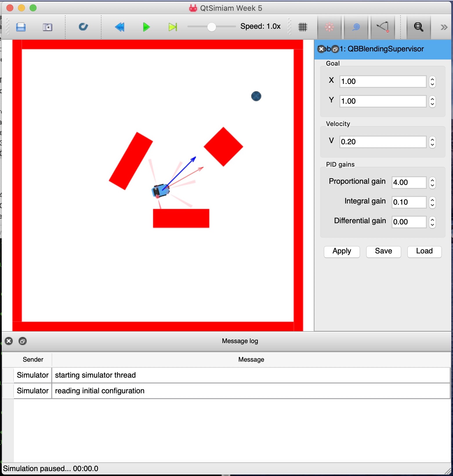The width and height of the screenshot is (453, 476).
Task: Click the reload/reset world icon
Action: tap(83, 27)
